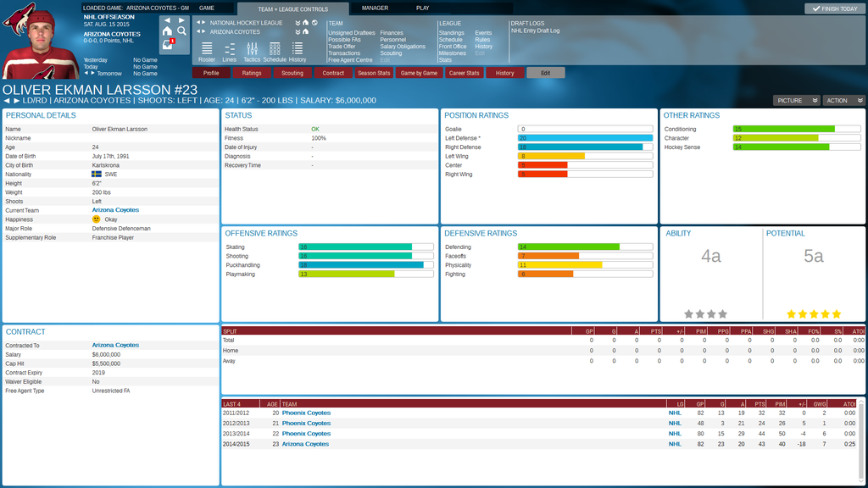Step to next day beside Tomorrow
Screen dimensions: 868x488
point(92,73)
